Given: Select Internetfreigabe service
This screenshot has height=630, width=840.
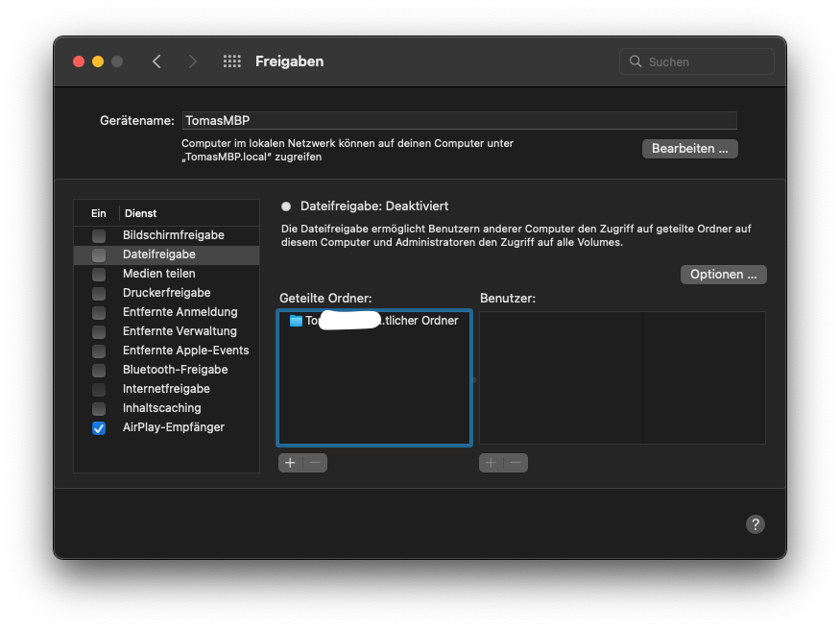Looking at the screenshot, I should pyautogui.click(x=167, y=390).
